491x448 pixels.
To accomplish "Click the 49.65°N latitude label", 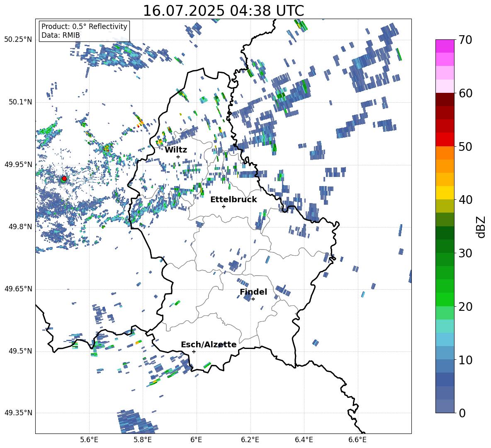I will pyautogui.click(x=18, y=289).
